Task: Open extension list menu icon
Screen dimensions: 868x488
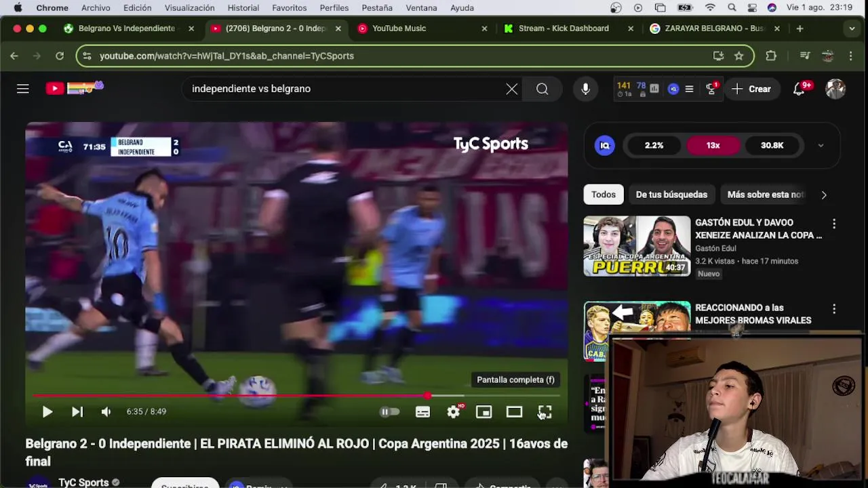Action: (689, 89)
